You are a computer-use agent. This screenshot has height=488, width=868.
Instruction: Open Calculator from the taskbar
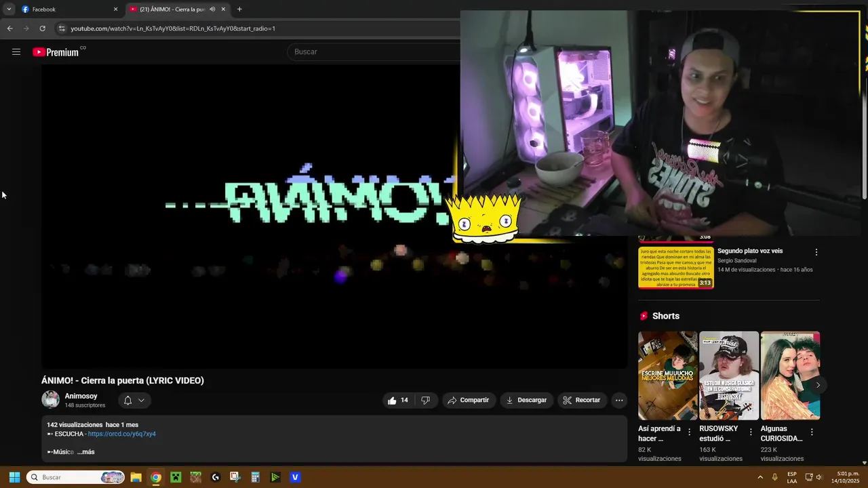[x=256, y=477]
